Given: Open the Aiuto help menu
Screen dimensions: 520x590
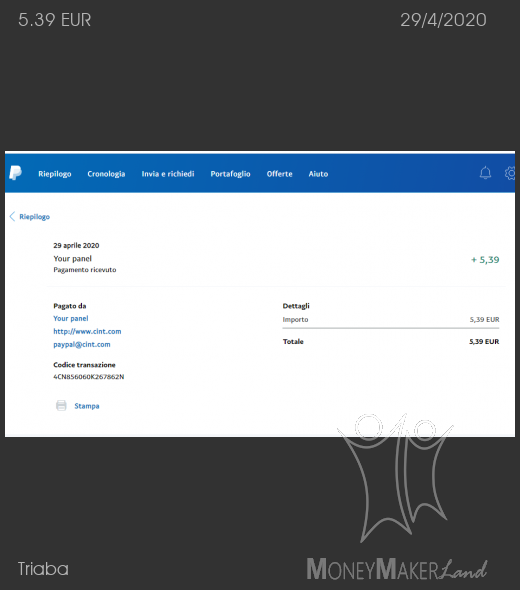Looking at the screenshot, I should click(318, 174).
